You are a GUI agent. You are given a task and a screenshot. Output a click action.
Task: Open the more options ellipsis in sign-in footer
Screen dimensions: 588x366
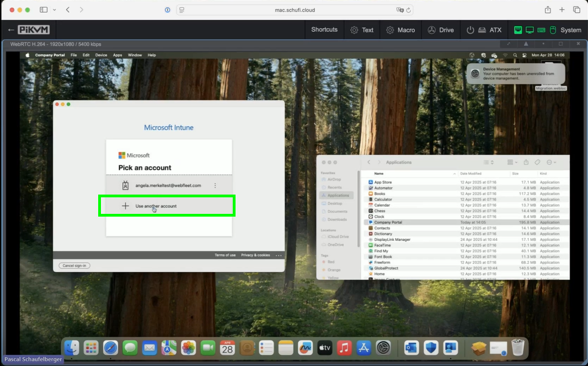pos(278,256)
